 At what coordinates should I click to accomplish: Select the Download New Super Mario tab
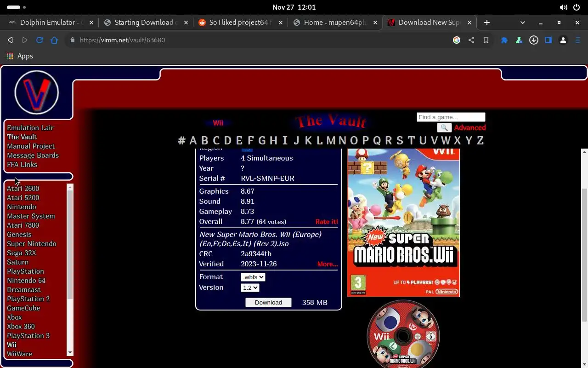[429, 23]
